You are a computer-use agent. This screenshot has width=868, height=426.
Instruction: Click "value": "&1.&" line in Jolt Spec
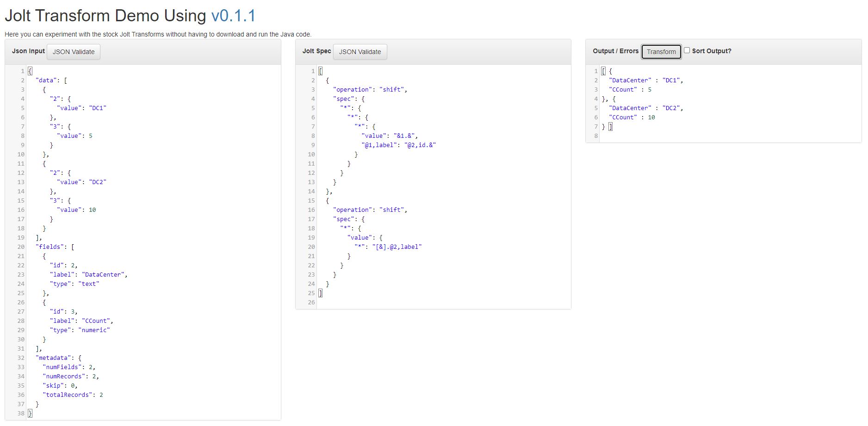[390, 136]
